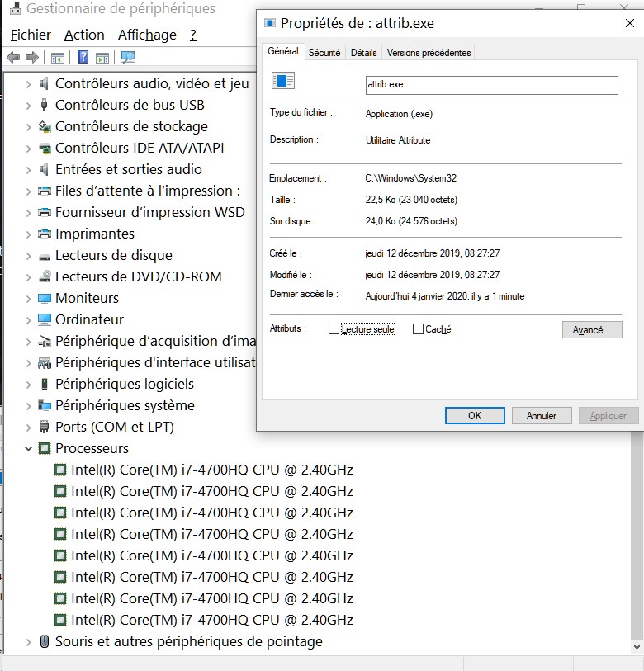Select the Entrées et sorties audio icon
644x671 pixels.
44,169
